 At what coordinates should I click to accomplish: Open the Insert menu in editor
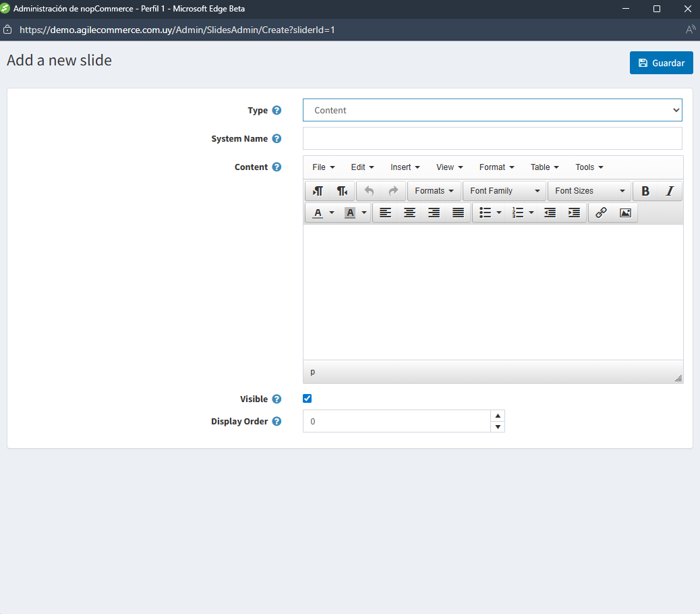click(405, 167)
